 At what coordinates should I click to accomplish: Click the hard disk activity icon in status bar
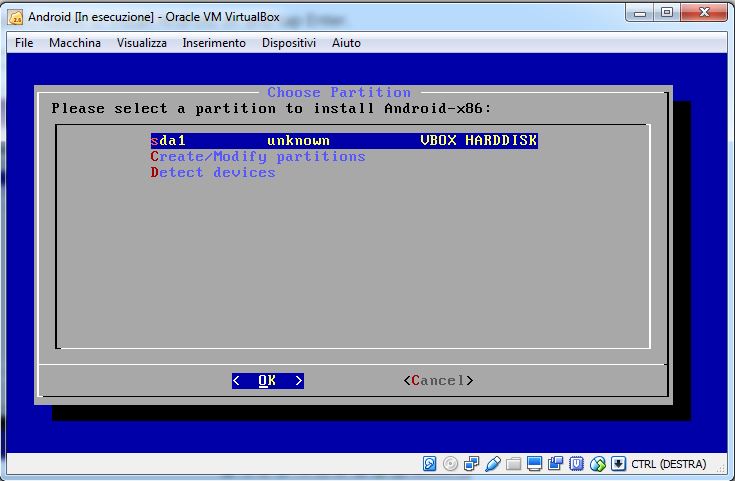pyautogui.click(x=430, y=464)
